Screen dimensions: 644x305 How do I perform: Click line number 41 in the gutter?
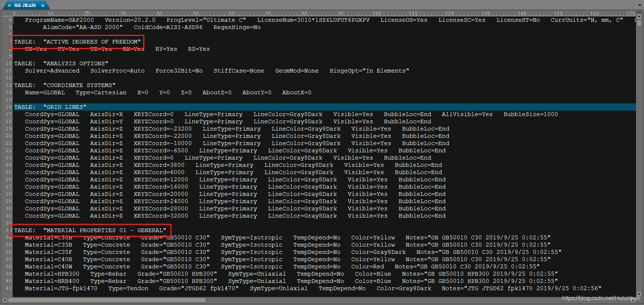(9, 288)
